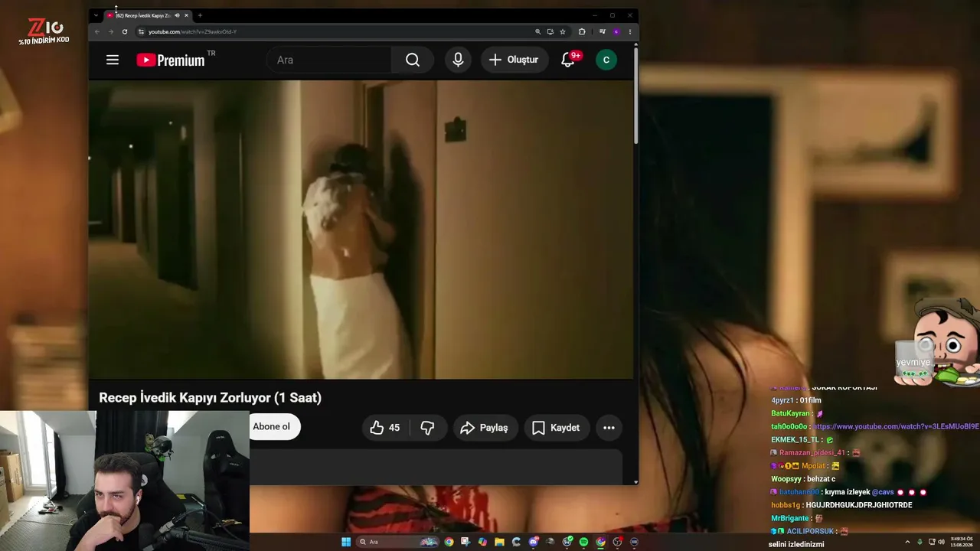980x551 pixels.
Task: Share the video with Paylaş
Action: [x=485, y=428]
